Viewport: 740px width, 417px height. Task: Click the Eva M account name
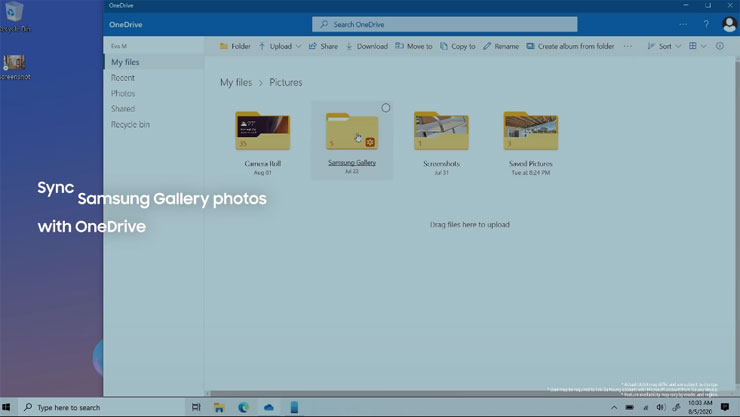(x=119, y=46)
